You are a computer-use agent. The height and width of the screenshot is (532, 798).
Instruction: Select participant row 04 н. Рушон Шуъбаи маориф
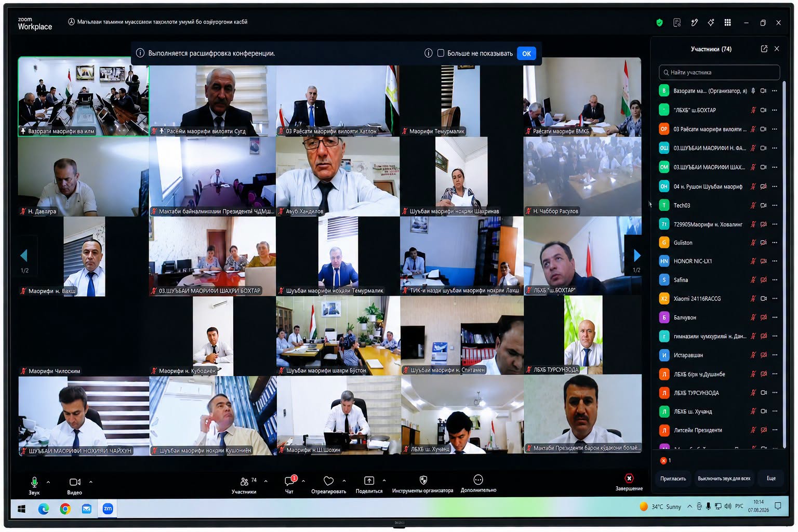pyautogui.click(x=720, y=187)
